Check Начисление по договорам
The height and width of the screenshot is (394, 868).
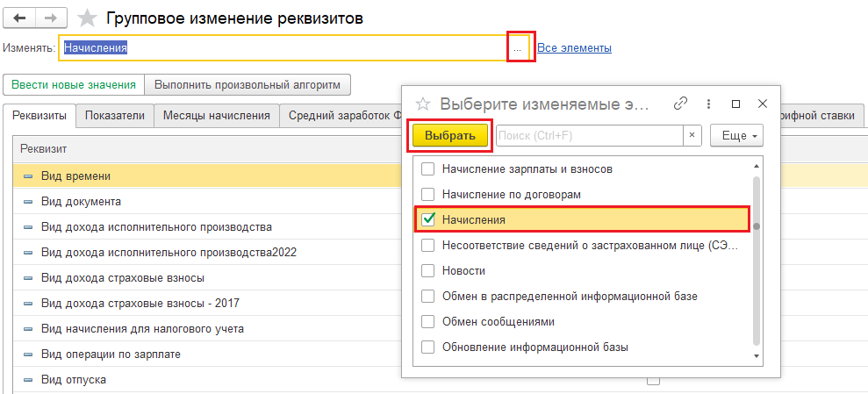click(x=428, y=195)
